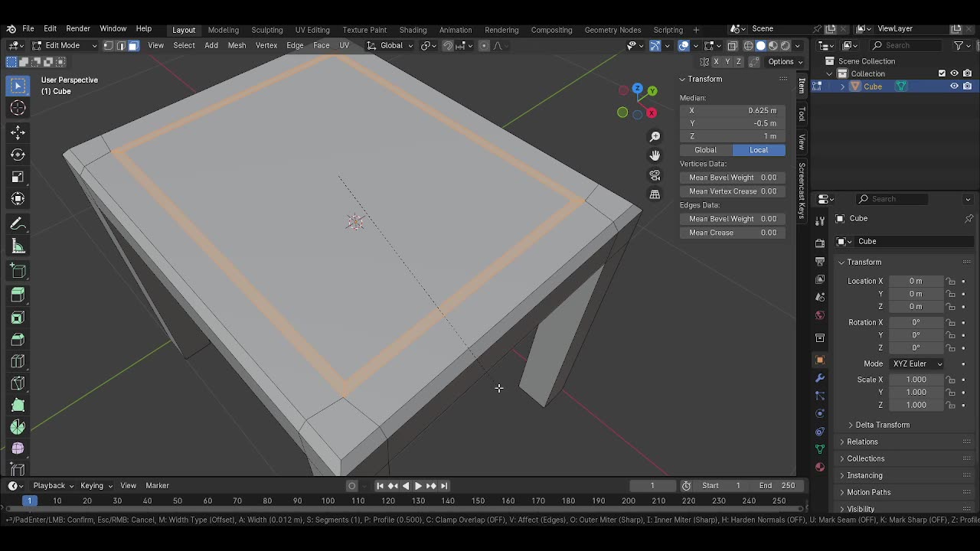This screenshot has width=980, height=551.
Task: Click the Local median button
Action: point(759,150)
